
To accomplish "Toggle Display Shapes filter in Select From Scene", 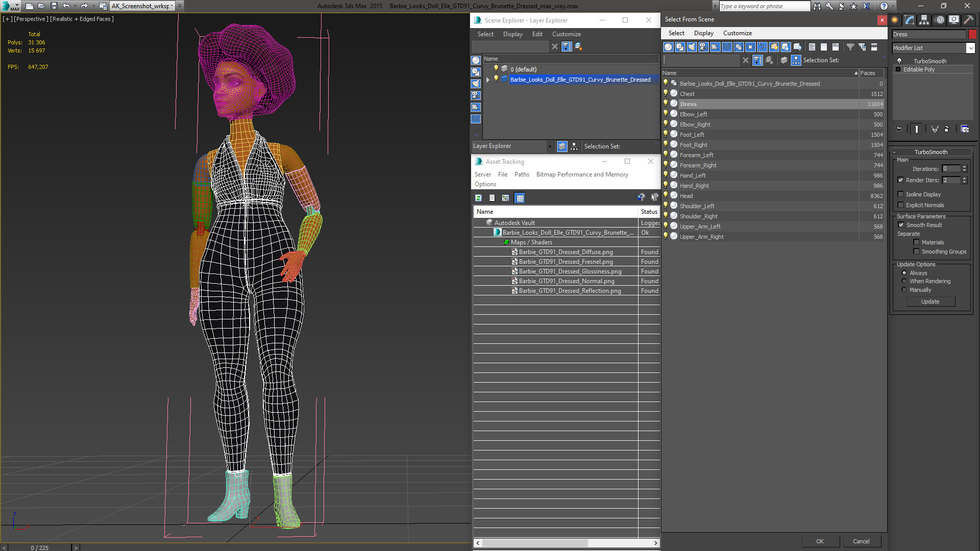I will pyautogui.click(x=680, y=47).
